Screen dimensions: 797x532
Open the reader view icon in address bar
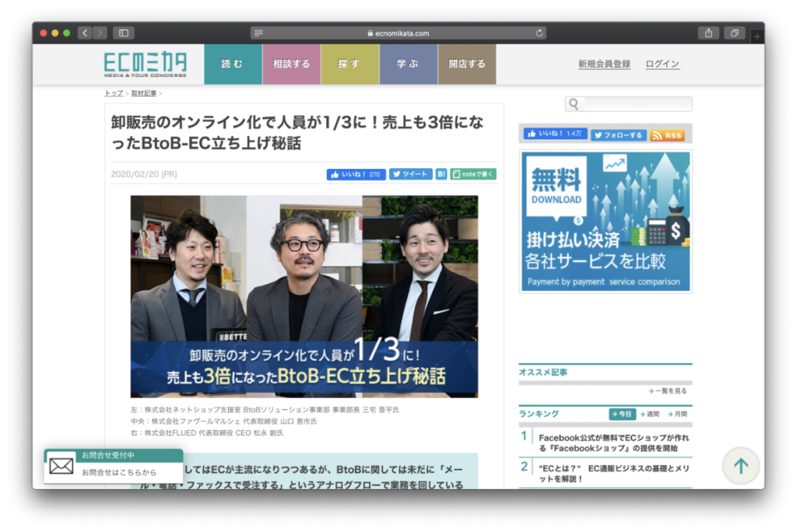(x=258, y=33)
